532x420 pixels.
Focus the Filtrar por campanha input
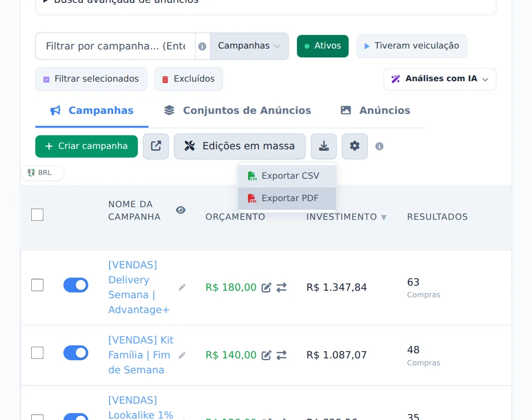pyautogui.click(x=116, y=46)
